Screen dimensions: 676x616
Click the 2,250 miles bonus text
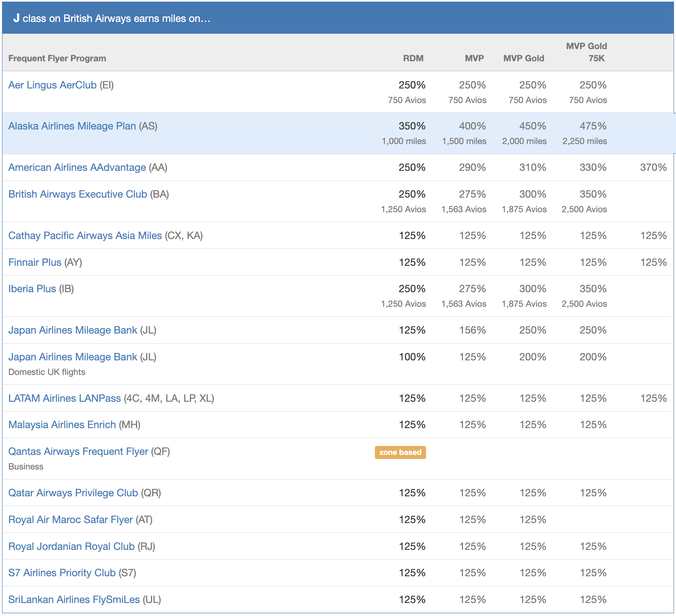[x=585, y=141]
